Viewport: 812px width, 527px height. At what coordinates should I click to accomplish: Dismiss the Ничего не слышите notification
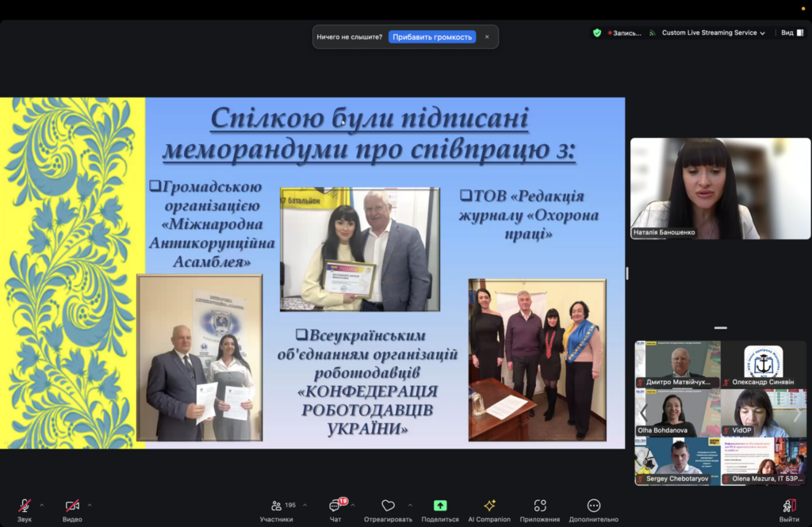[487, 36]
